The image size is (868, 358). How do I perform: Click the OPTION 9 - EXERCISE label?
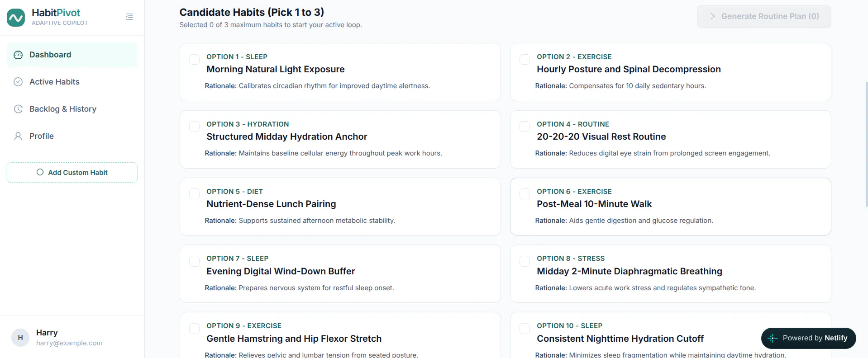[244, 326]
